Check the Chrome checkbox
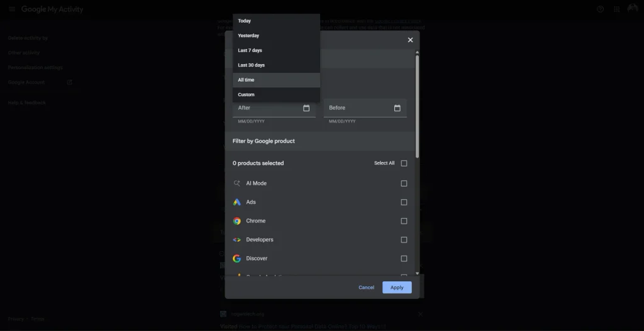The height and width of the screenshot is (331, 644). [404, 221]
